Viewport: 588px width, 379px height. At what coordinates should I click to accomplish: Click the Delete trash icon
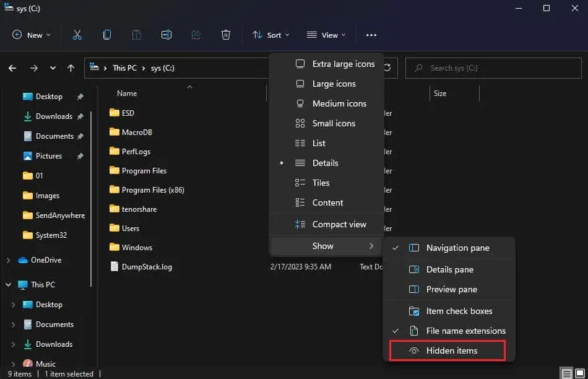tap(226, 35)
